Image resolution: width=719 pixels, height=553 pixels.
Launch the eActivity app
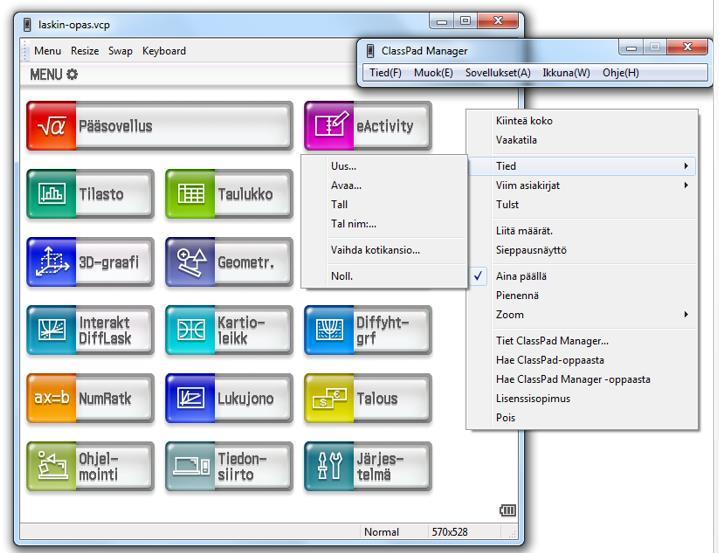[368, 126]
